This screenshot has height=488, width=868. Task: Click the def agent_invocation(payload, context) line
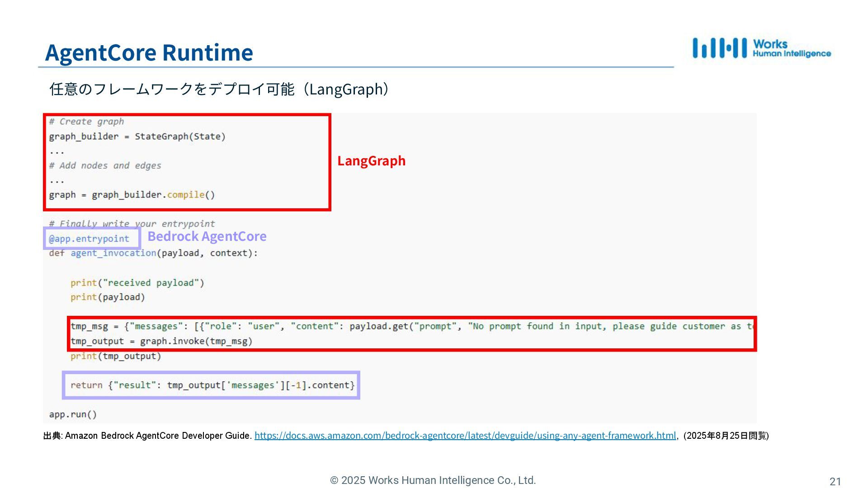click(153, 253)
